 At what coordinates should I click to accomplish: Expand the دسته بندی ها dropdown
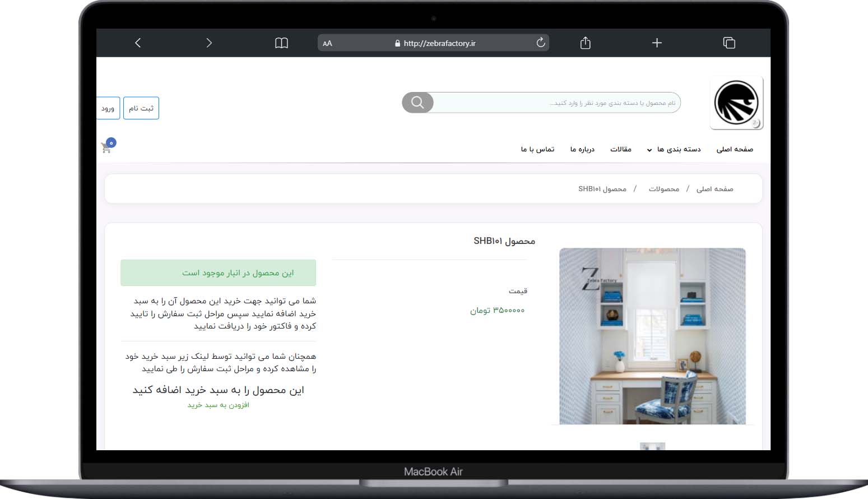(674, 149)
